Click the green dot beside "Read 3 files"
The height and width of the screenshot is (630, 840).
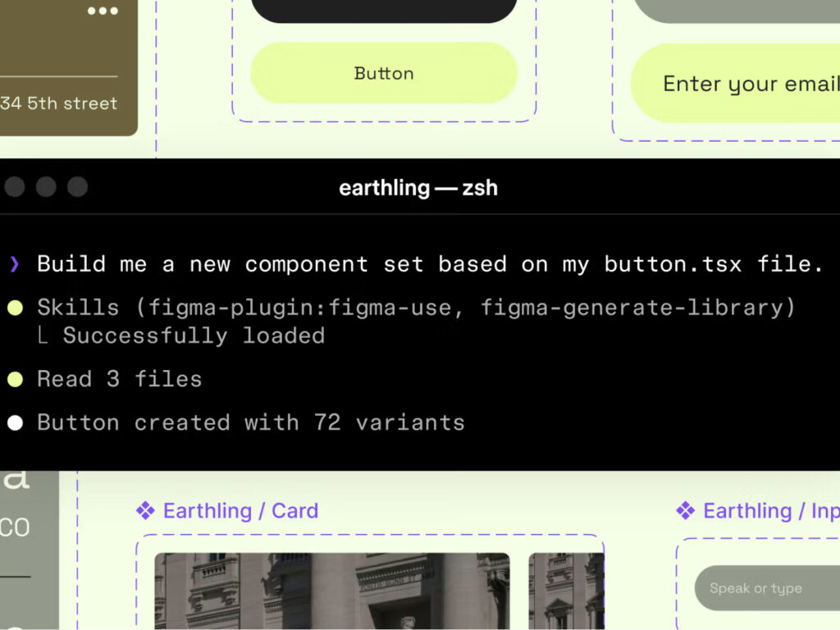[15, 379]
